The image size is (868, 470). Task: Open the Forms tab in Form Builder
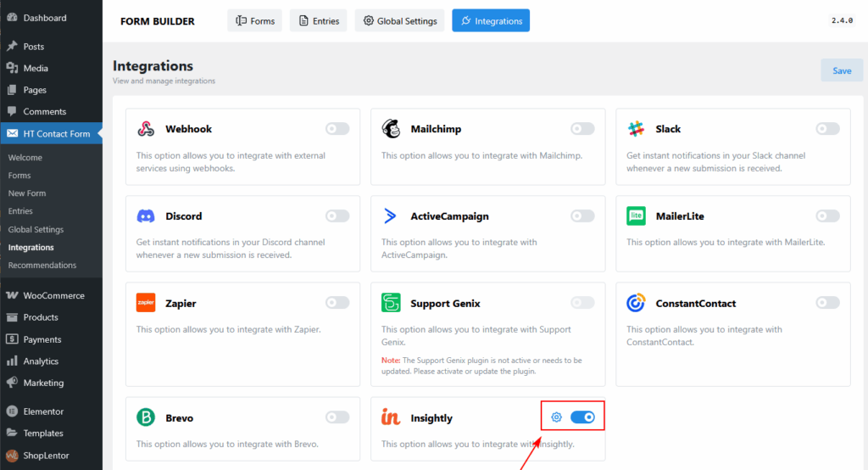pyautogui.click(x=254, y=20)
